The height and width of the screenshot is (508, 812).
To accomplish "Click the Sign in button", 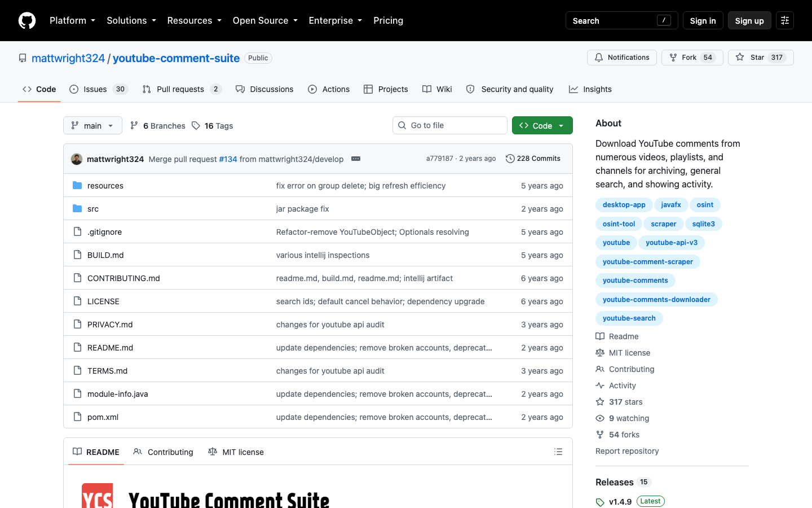I will [x=703, y=20].
